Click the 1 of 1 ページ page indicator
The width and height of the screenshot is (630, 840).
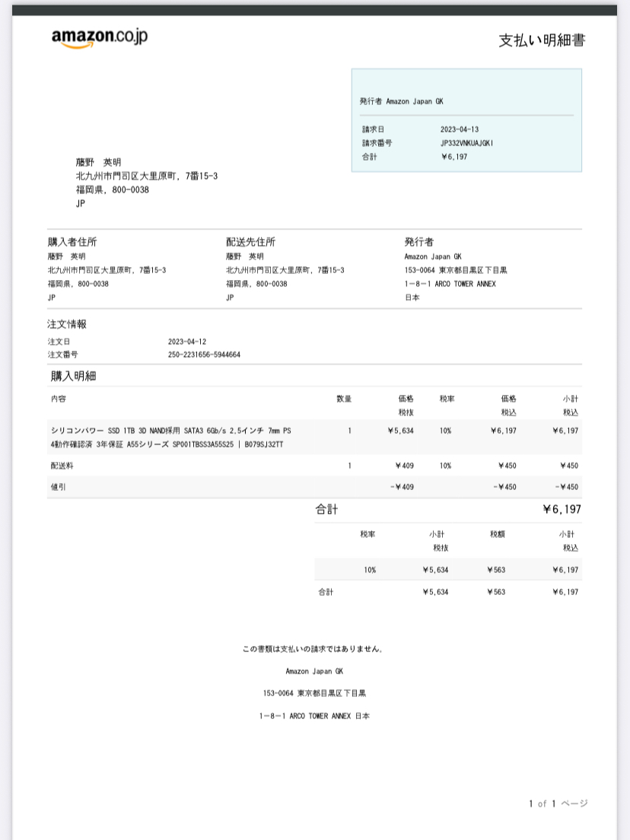click(558, 803)
